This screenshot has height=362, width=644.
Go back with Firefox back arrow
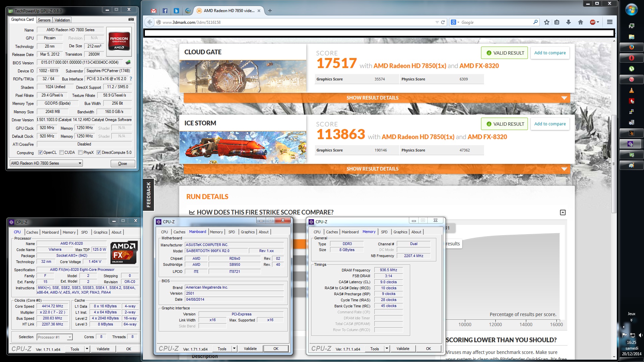[x=150, y=22]
